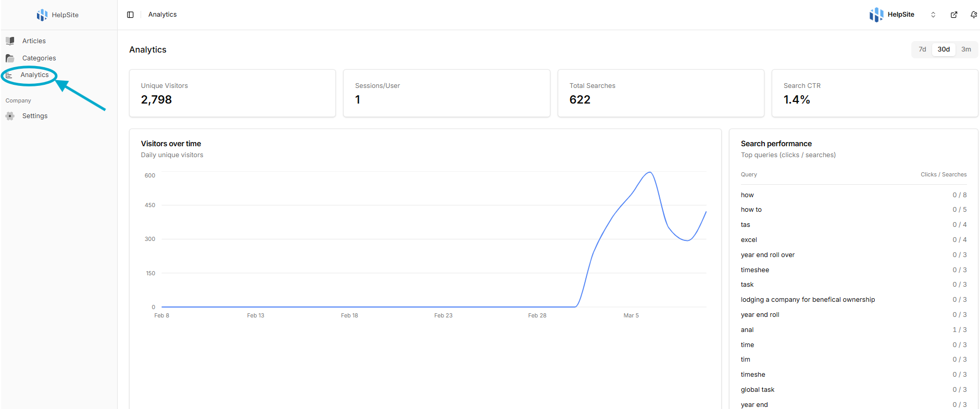Click the 'year end roll over' query
980x409 pixels.
(768, 255)
